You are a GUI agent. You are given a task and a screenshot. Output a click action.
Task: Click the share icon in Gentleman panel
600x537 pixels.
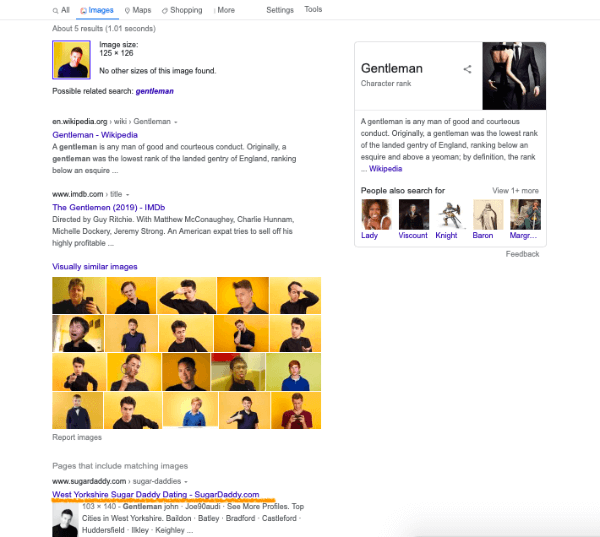pos(467,69)
